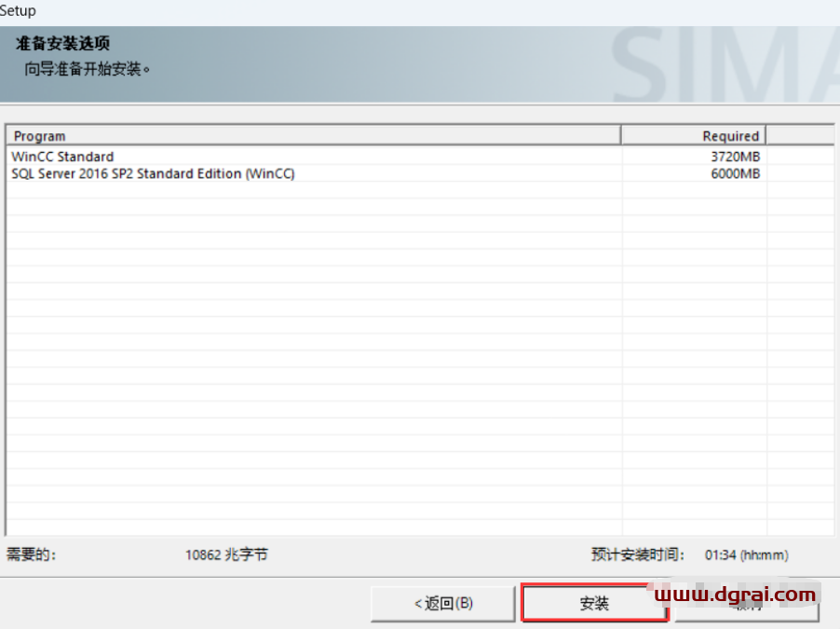
Task: Click the 需要的 label
Action: coord(32,554)
